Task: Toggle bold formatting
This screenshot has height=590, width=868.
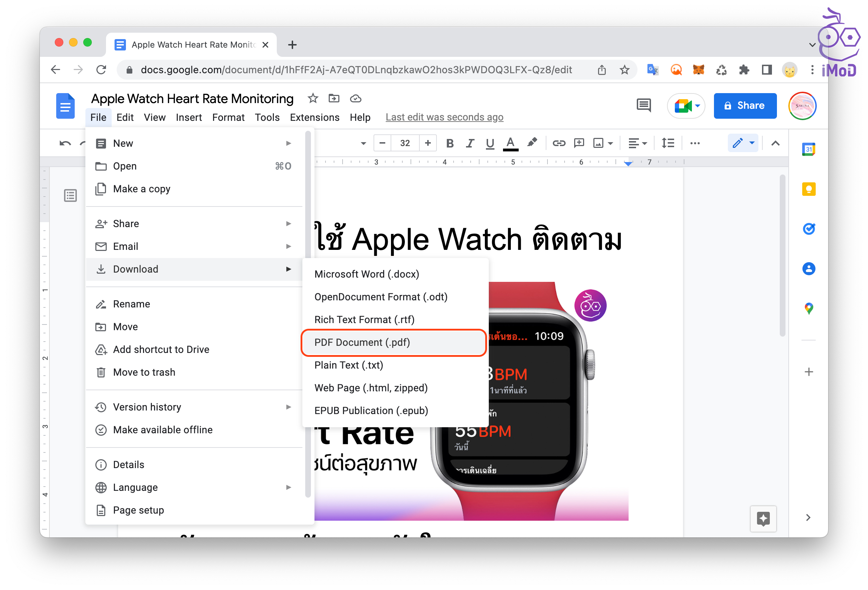Action: (450, 143)
